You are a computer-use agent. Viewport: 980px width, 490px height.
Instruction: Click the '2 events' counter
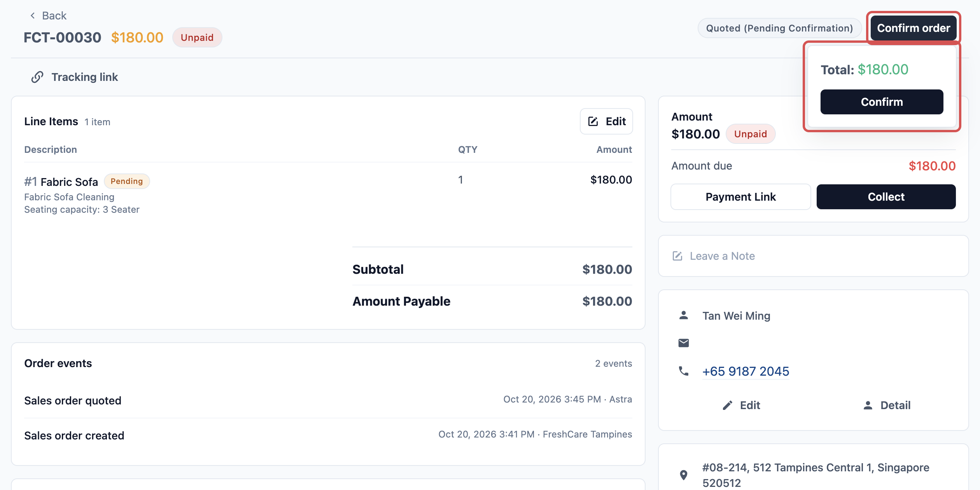click(613, 364)
